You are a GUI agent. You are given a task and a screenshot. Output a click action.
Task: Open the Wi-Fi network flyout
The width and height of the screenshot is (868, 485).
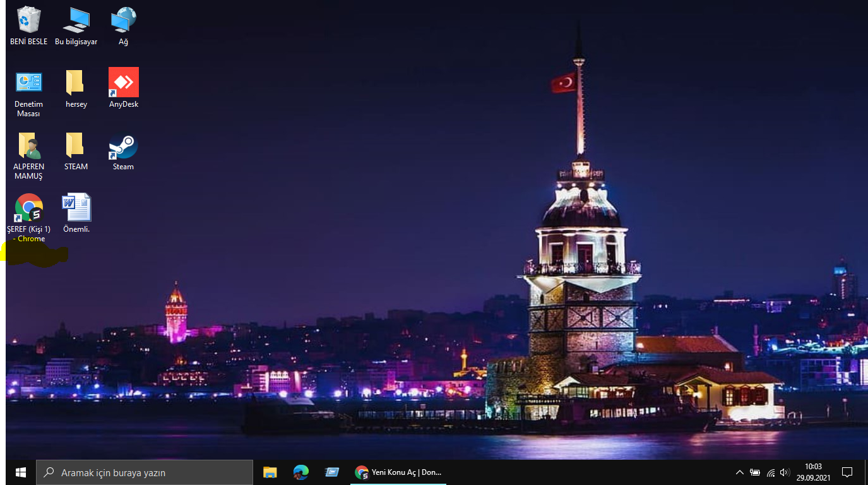coord(770,472)
